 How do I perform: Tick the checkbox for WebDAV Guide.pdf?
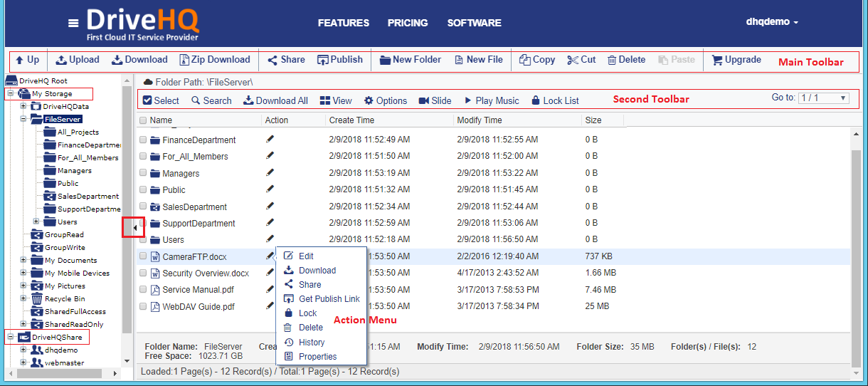(143, 306)
